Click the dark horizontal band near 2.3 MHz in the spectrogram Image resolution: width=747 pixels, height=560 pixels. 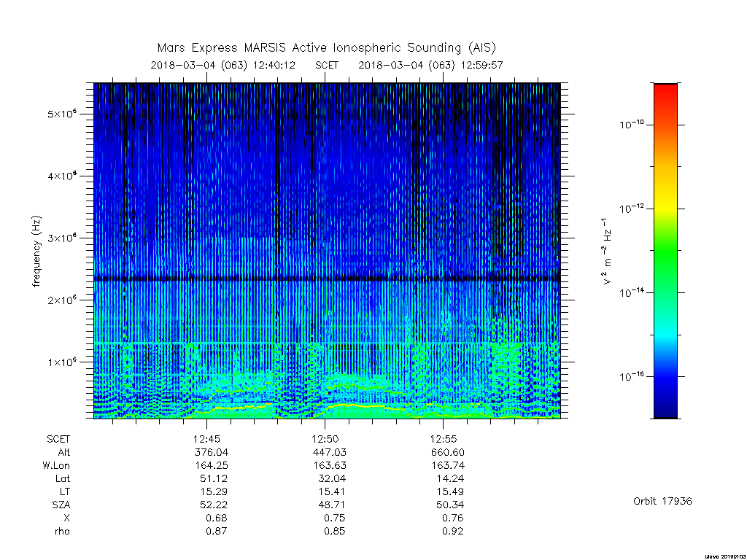point(327,279)
